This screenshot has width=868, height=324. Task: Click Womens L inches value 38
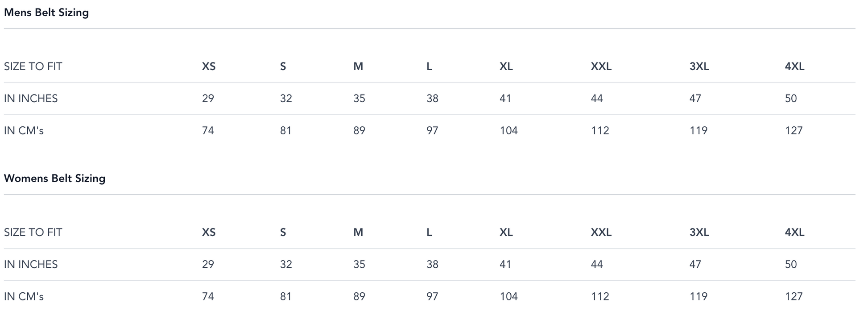(x=432, y=265)
